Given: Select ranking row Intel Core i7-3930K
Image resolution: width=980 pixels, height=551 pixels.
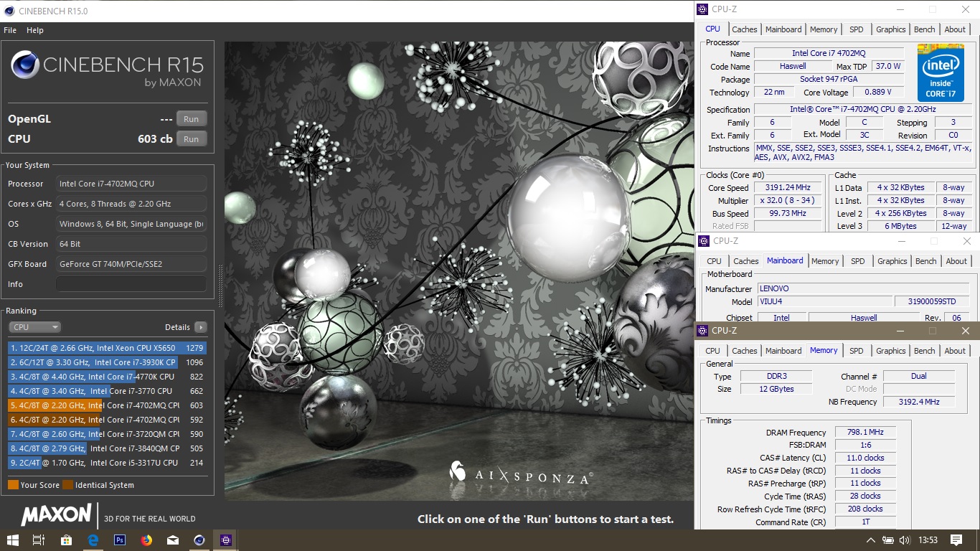Looking at the screenshot, I should coord(108,362).
